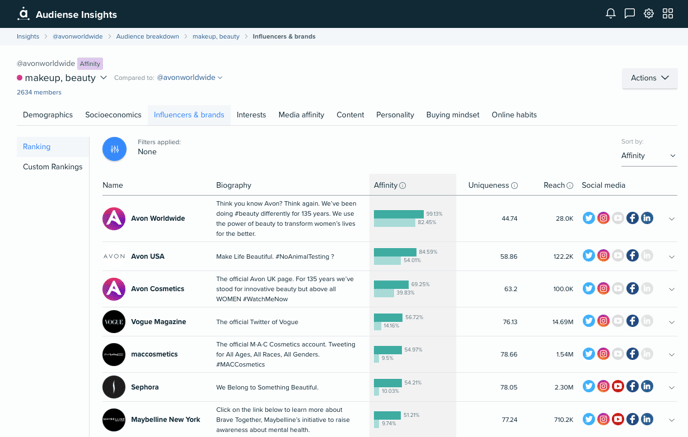Viewport: 688px width, 437px height.
Task: Click the Biography column header
Action: click(x=233, y=185)
